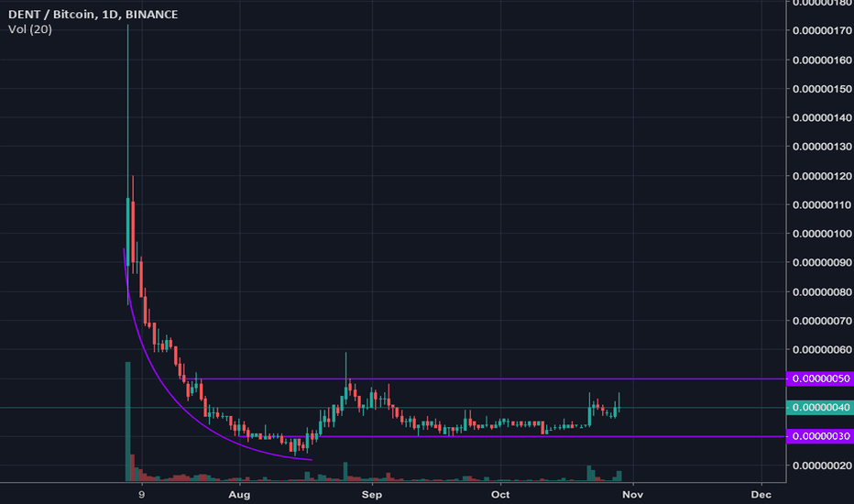
Task: Click the first tall green listing candle wick
Action: click(x=128, y=109)
